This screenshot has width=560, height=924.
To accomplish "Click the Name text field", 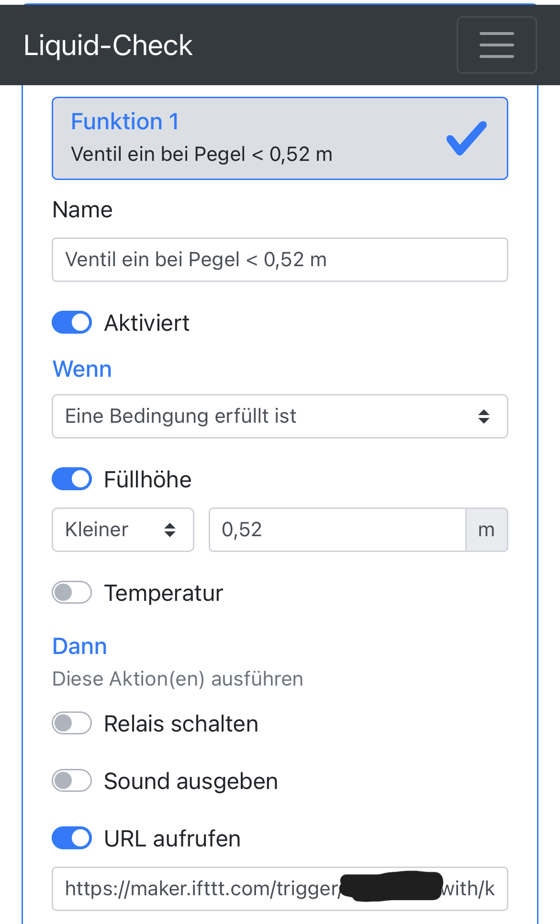I will [x=280, y=259].
